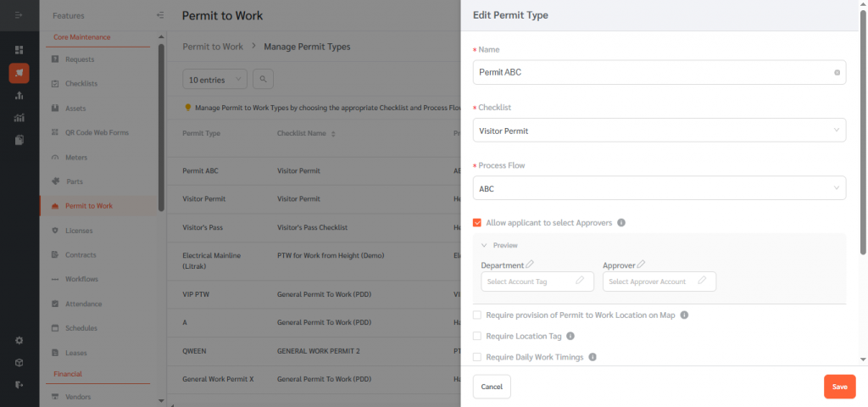Open Checklists in the Features sidebar

click(81, 84)
